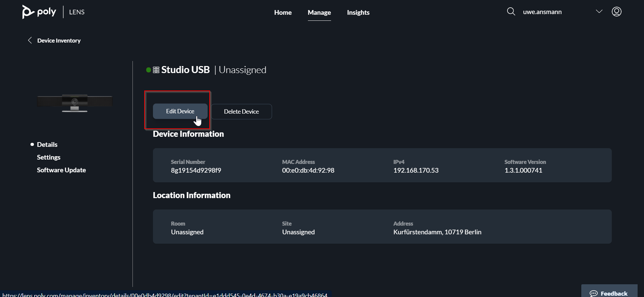Image resolution: width=644 pixels, height=297 pixels.
Task: Select MAC address 00:e0:db:4d:92:98
Action: click(308, 170)
